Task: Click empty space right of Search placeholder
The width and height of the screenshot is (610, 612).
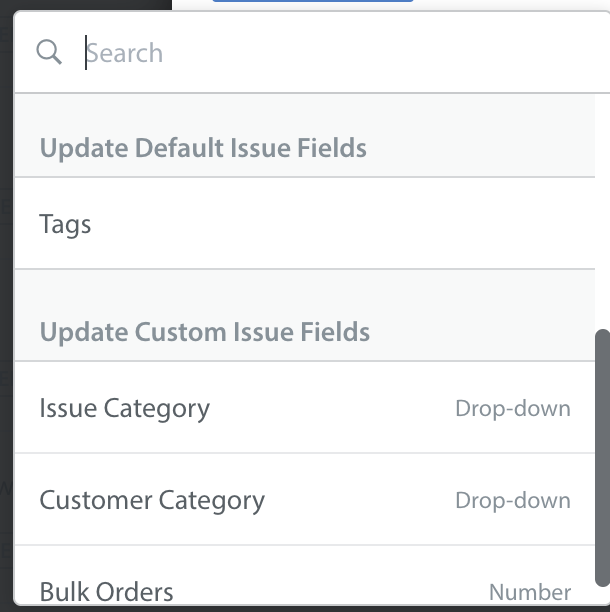Action: 382,53
